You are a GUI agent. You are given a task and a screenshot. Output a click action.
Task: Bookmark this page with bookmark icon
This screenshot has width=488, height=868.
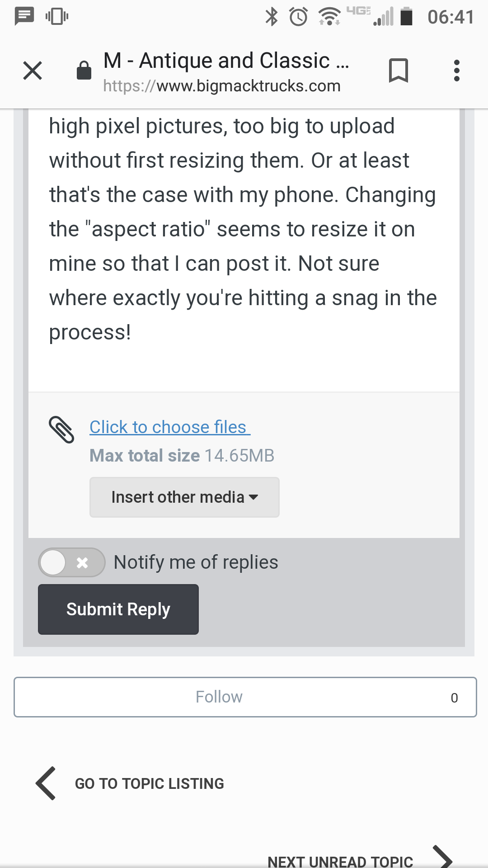(399, 71)
